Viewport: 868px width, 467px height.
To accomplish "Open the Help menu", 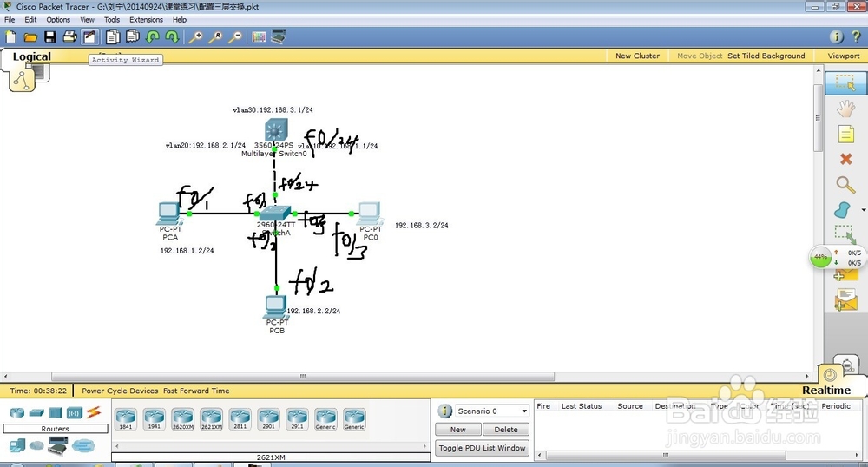I will pos(180,19).
